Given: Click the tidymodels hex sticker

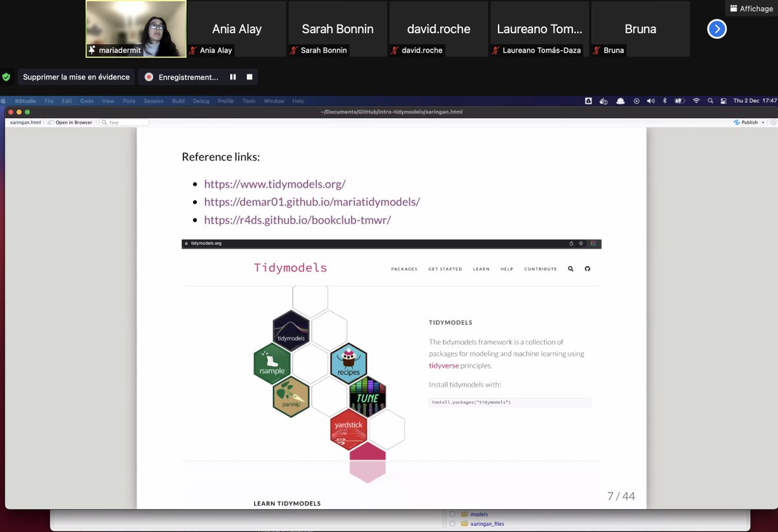Looking at the screenshot, I should (x=290, y=331).
